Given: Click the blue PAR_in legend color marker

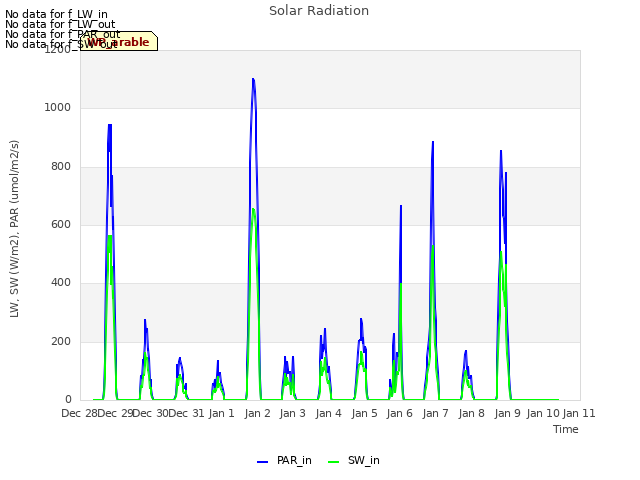Looking at the screenshot, I should point(262,462).
